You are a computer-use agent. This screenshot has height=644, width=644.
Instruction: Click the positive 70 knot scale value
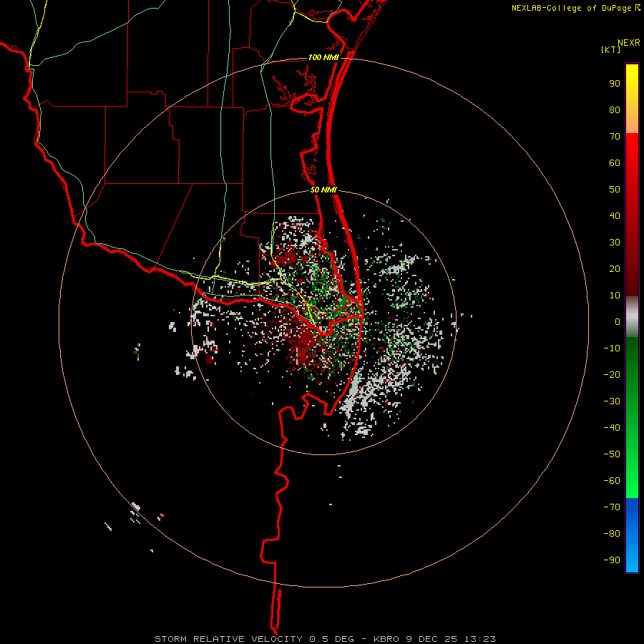pyautogui.click(x=615, y=137)
